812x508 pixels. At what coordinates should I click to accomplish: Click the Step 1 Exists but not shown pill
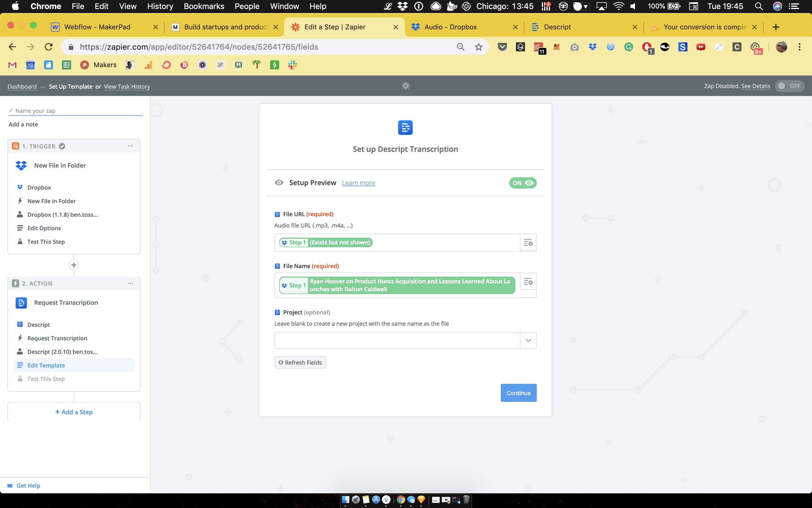[326, 243]
